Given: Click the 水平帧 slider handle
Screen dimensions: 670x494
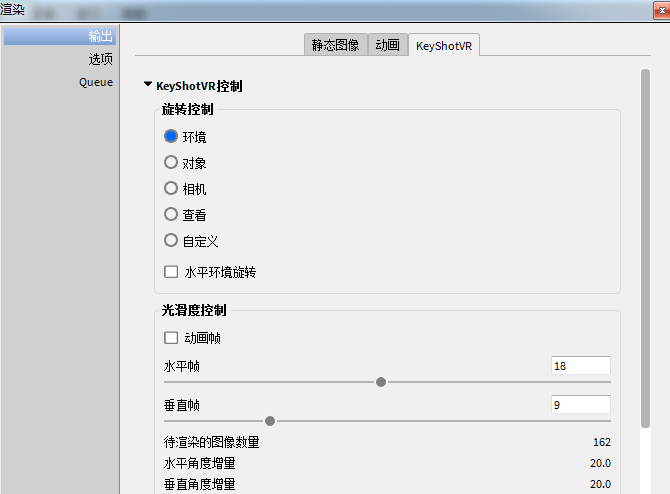Looking at the screenshot, I should pos(381,382).
